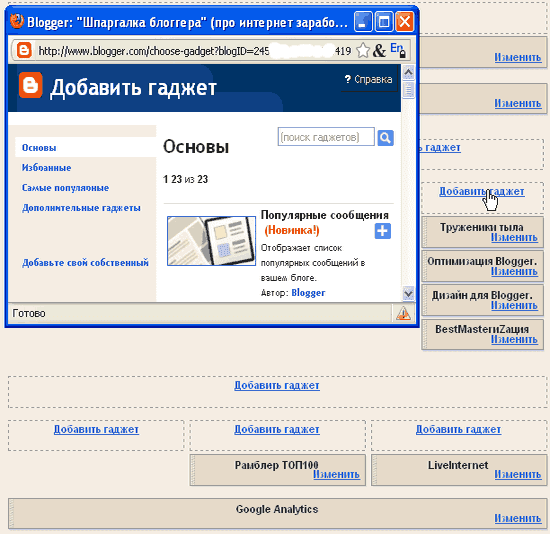Click the 1 23 из 23 count
This screenshot has height=534, width=550.
[186, 179]
